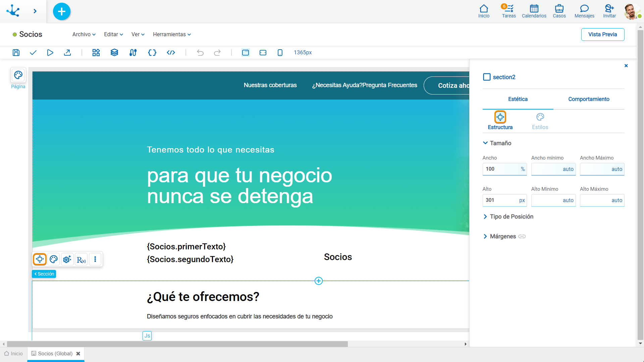The height and width of the screenshot is (362, 644).
Task: Select the Estructura sub-tab
Action: click(500, 121)
